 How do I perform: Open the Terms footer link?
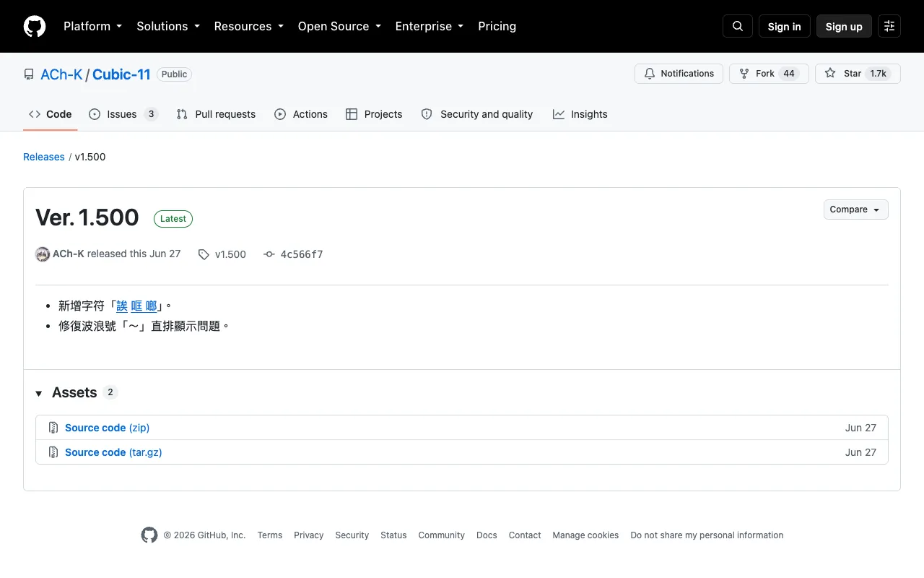pos(270,535)
